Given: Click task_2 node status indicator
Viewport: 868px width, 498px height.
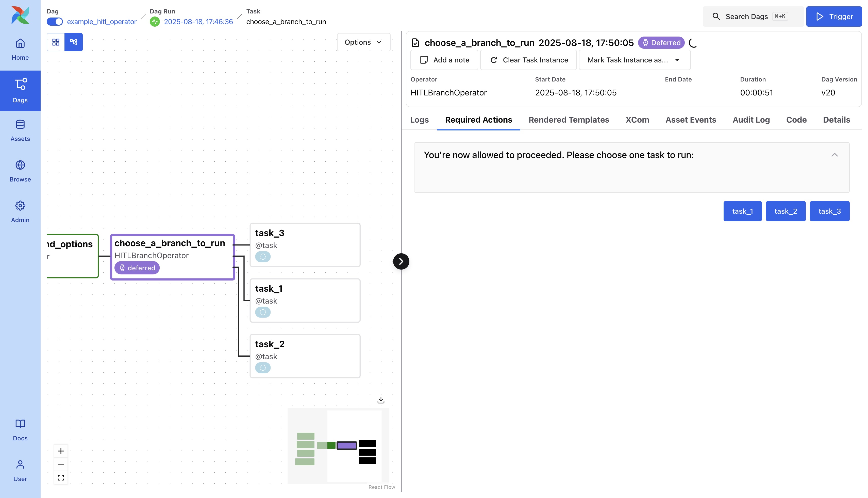Looking at the screenshot, I should point(263,368).
